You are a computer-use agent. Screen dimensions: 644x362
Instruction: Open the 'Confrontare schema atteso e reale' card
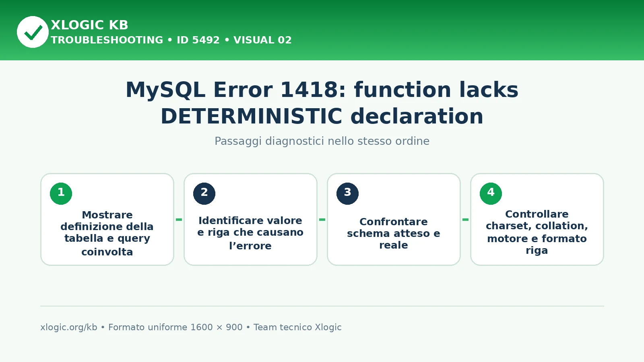pyautogui.click(x=394, y=220)
